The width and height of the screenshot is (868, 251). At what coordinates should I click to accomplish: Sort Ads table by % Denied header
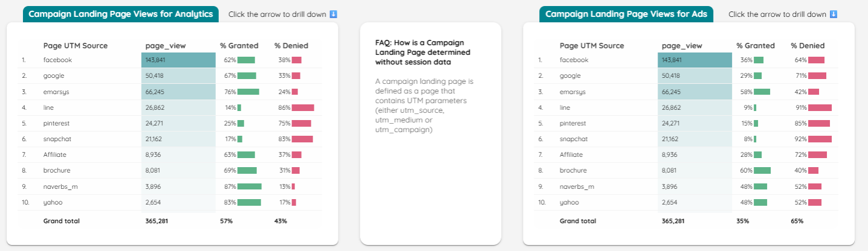808,45
